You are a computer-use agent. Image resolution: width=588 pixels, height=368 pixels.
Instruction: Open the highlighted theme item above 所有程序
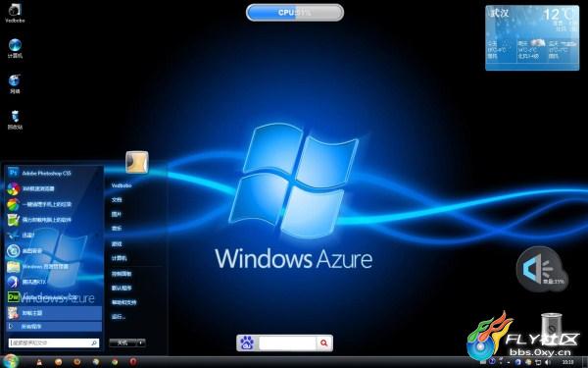click(x=54, y=313)
